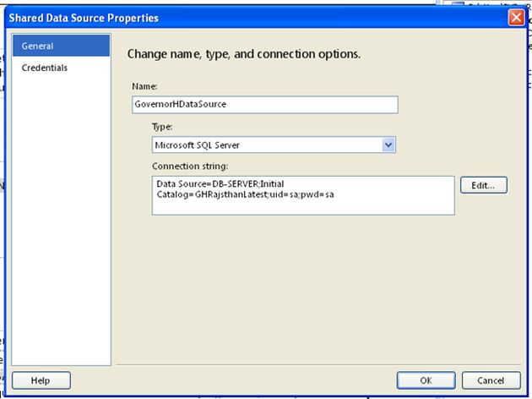532x399 pixels.
Task: Click the 'Type:' label
Action: click(x=161, y=126)
